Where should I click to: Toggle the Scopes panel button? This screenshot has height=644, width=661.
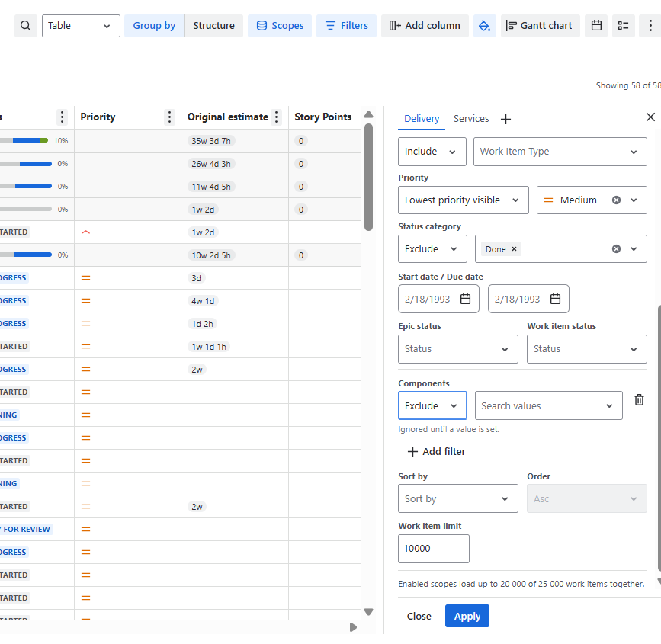click(x=280, y=26)
